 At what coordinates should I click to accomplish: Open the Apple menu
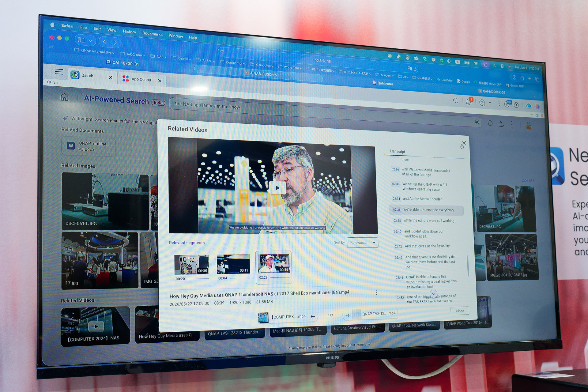(x=52, y=24)
